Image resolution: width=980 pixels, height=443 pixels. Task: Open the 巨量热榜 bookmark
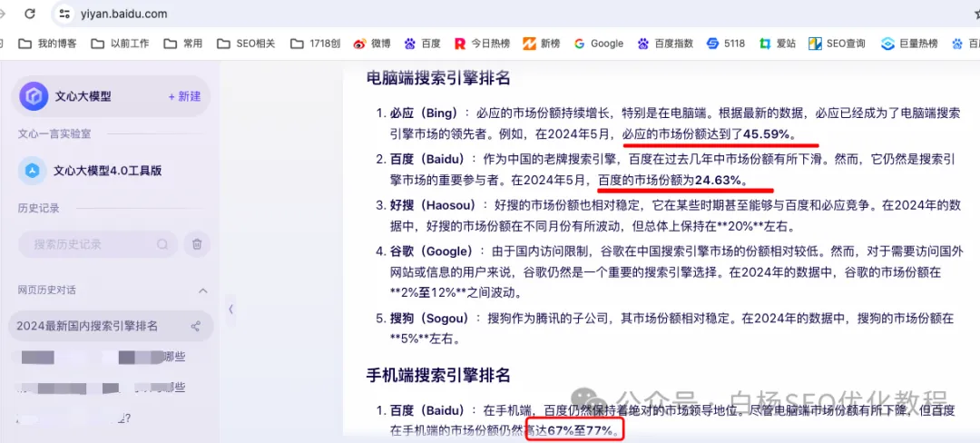[909, 43]
